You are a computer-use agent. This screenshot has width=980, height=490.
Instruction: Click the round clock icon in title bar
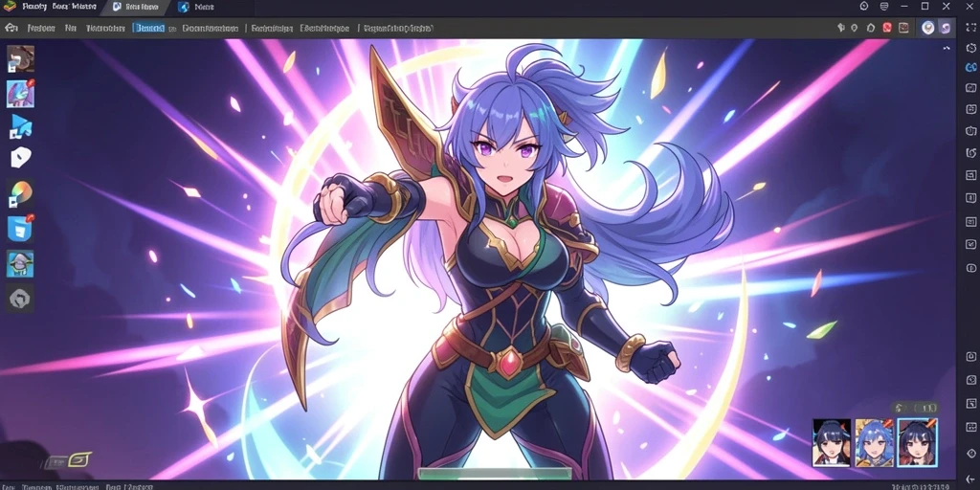coord(864,7)
